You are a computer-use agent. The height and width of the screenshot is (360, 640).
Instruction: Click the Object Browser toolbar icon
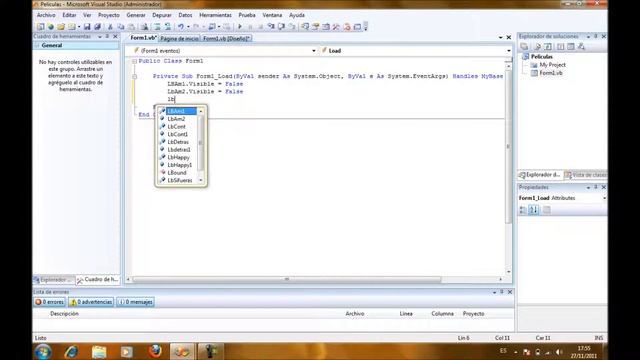point(326,27)
